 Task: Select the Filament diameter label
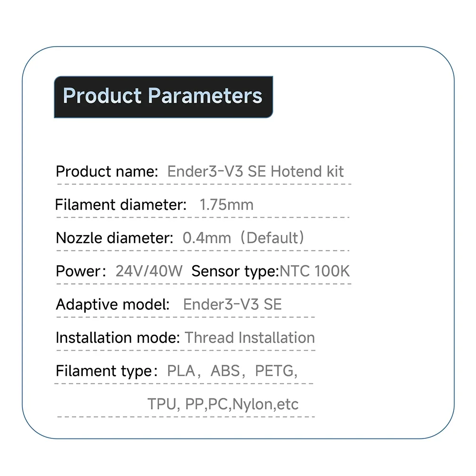120,205
